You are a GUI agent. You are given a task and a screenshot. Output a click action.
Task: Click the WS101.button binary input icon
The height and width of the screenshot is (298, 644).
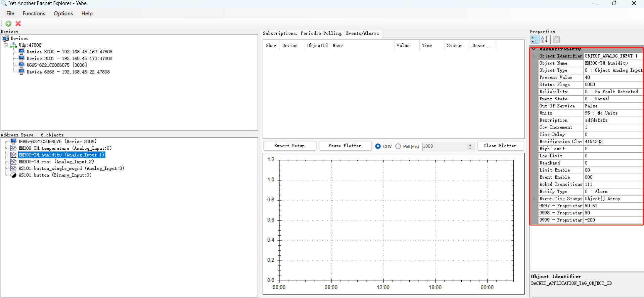(13, 175)
